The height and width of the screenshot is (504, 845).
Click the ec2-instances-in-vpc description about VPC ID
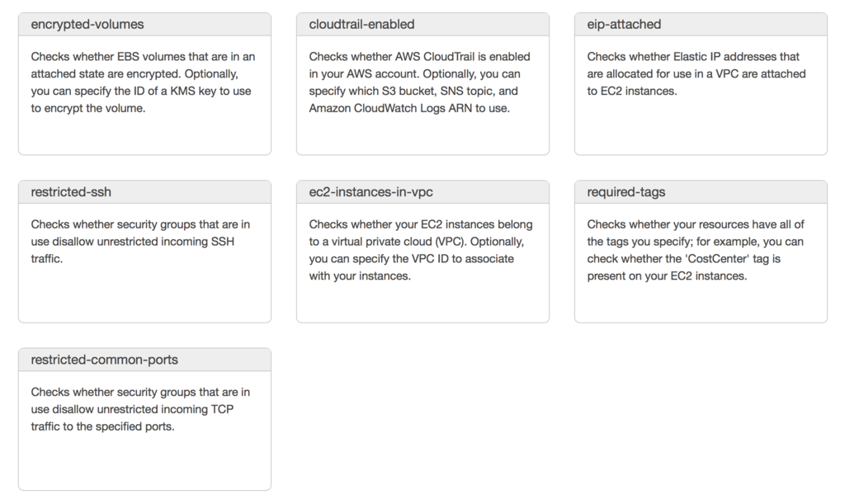point(421,250)
